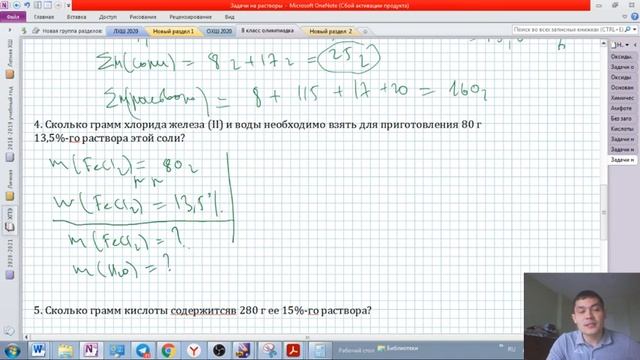Open the New Page dropdown arrow
Image resolution: width=640 pixels, height=360 pixels.
pyautogui.click(x=627, y=45)
